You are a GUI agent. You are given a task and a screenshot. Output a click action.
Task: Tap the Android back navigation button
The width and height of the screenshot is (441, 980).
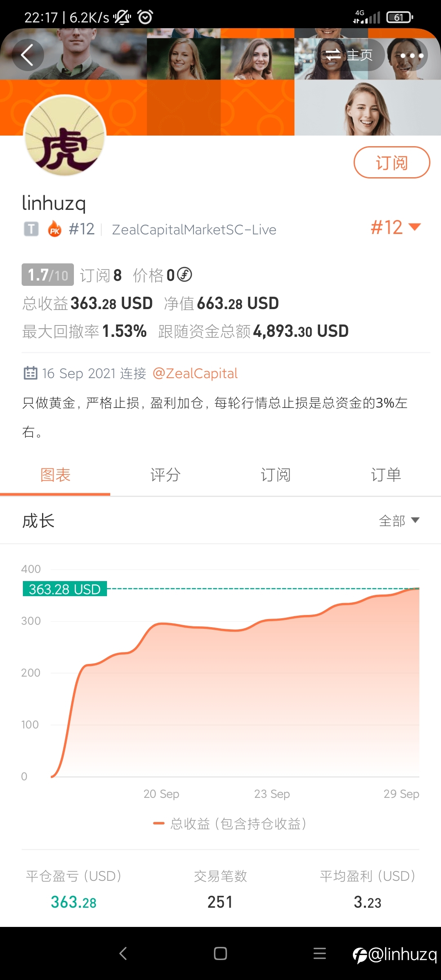tap(123, 953)
